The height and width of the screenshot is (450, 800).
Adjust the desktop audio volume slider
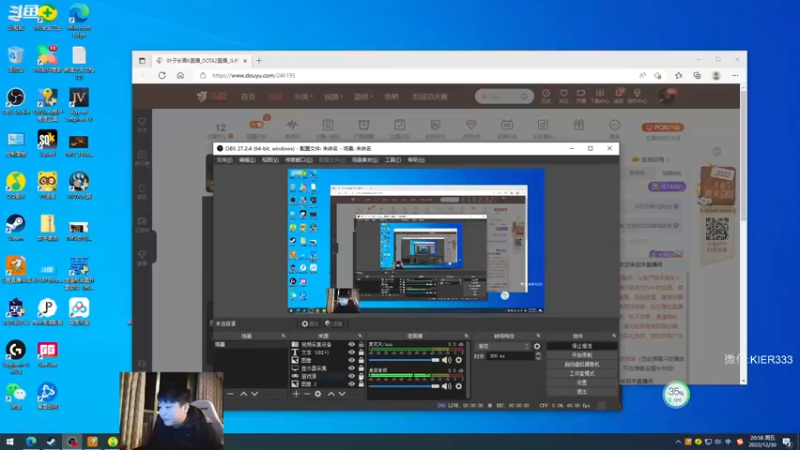tap(404, 386)
